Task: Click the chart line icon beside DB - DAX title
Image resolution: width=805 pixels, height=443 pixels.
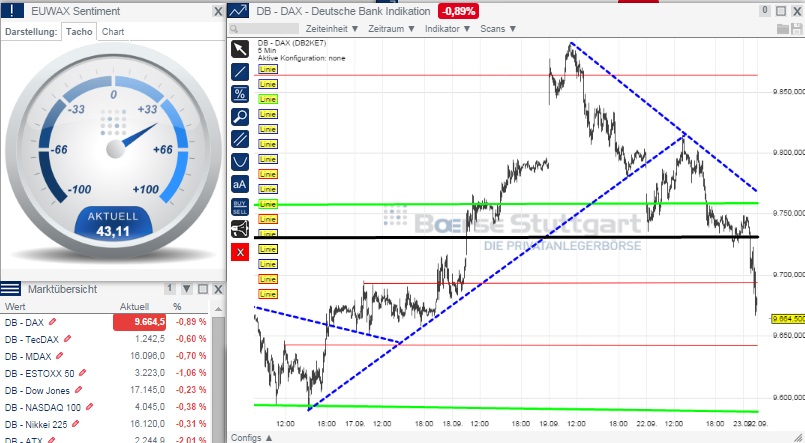Action: point(238,11)
